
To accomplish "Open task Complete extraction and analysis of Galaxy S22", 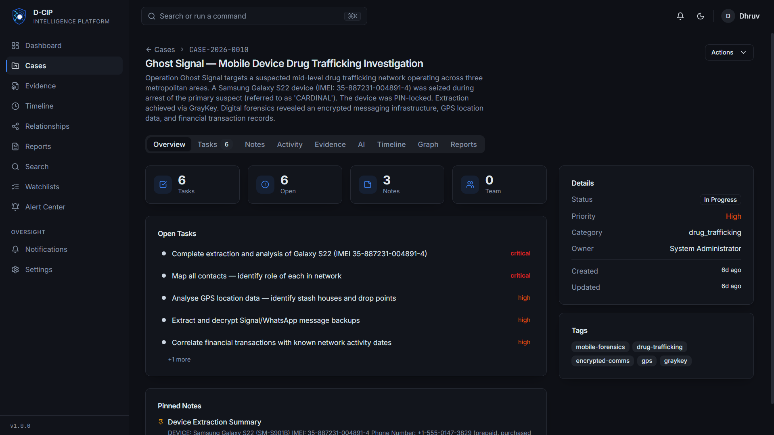I will coord(346,254).
